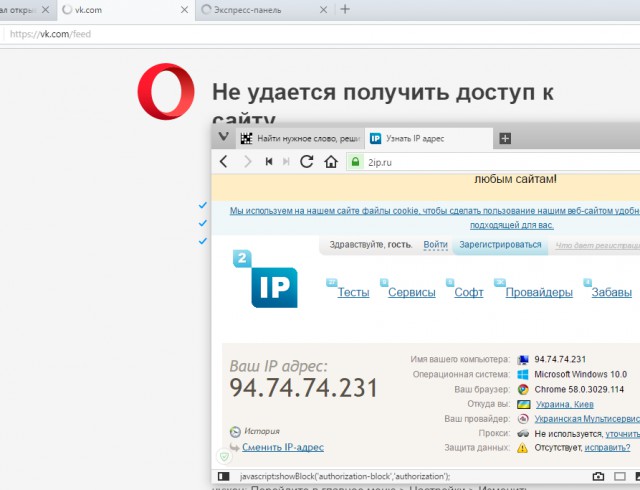Click the red Opera logo
The image size is (640, 490).
(x=166, y=91)
